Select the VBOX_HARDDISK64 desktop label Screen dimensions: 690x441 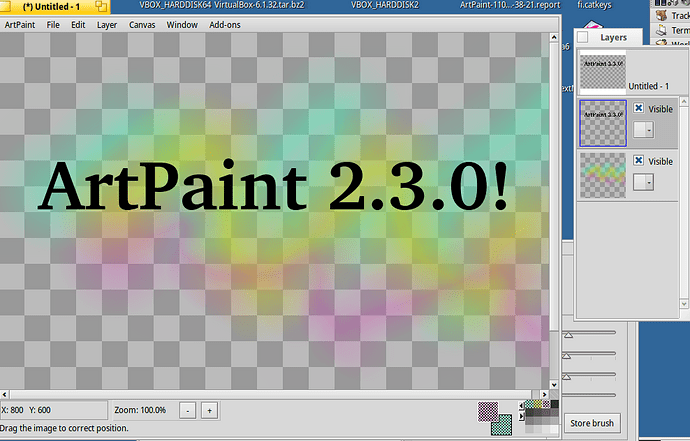pyautogui.click(x=175, y=5)
